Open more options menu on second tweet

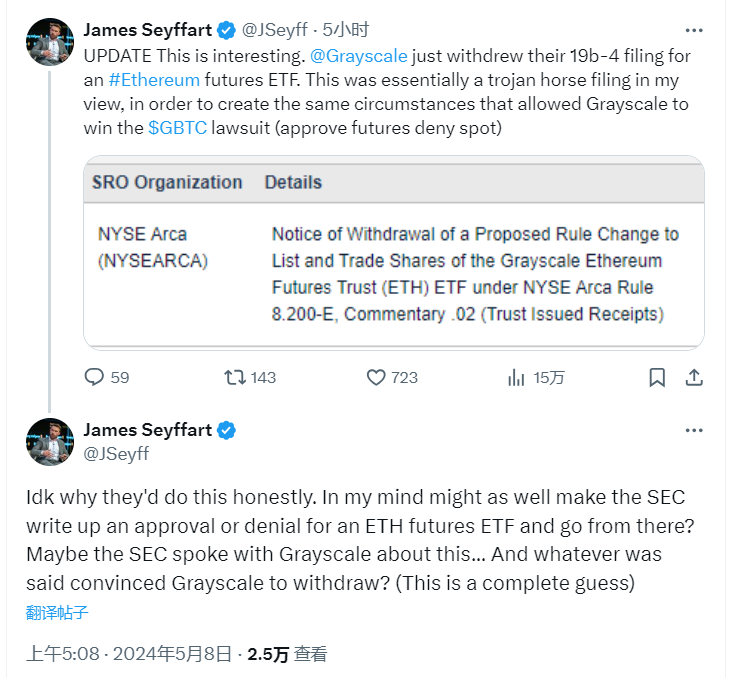point(693,430)
